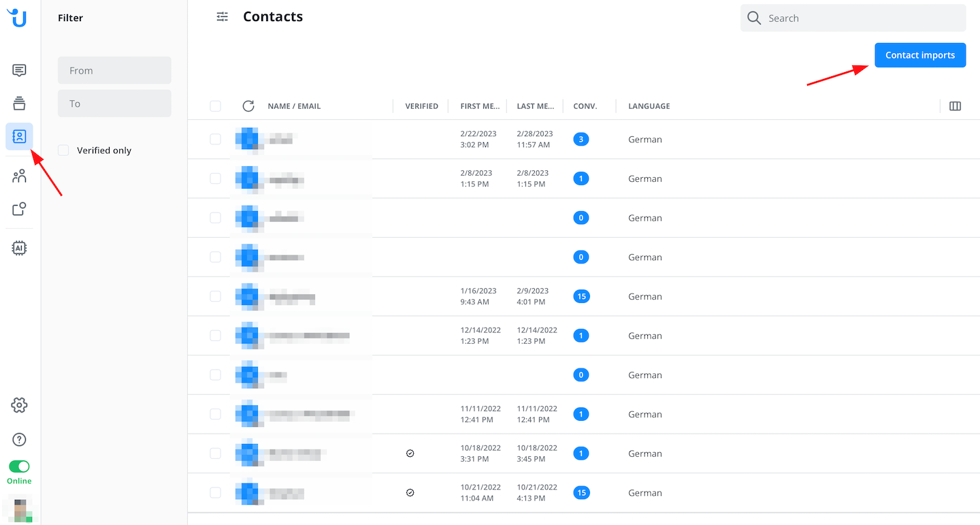The height and width of the screenshot is (525, 980).
Task: Open the team members icon in sidebar
Action: coord(19,176)
